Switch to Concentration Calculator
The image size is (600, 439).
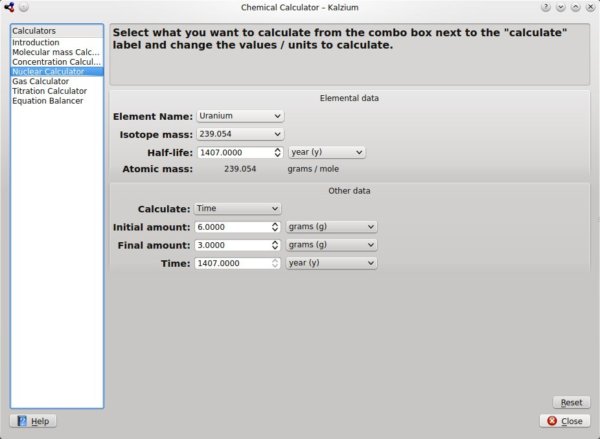(57, 62)
